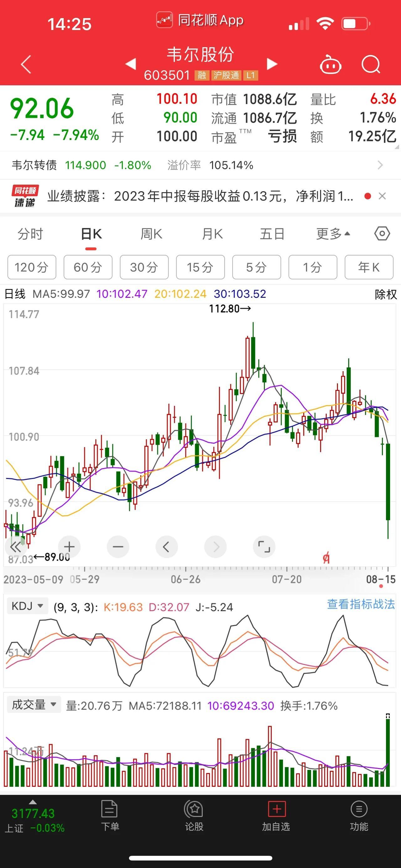
Task: Tap the 韦尔股份 stock title
Action: pos(200,55)
